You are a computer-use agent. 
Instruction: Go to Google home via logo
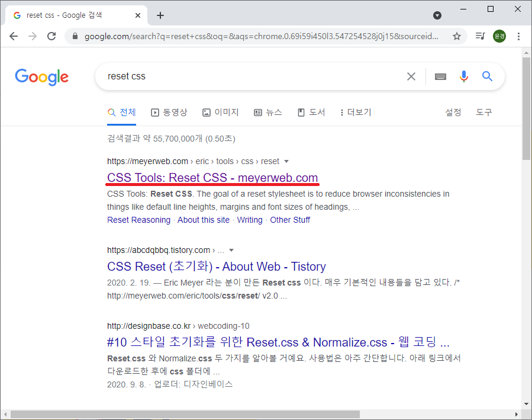coord(42,77)
